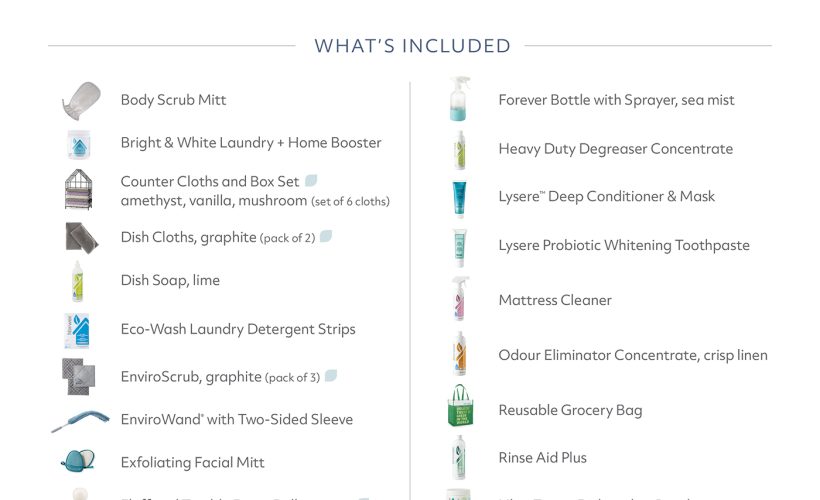Click the Forever Bottle with Sprayer image
This screenshot has height=500, width=820.
point(459,99)
